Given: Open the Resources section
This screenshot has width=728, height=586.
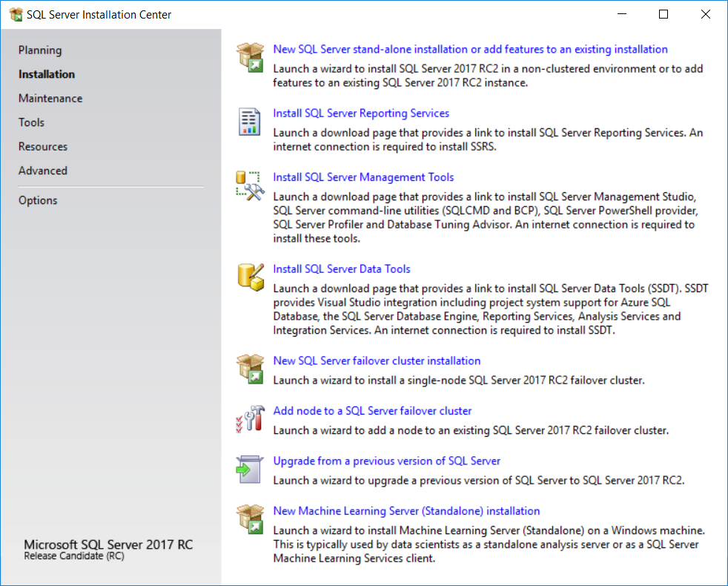Looking at the screenshot, I should tap(42, 146).
